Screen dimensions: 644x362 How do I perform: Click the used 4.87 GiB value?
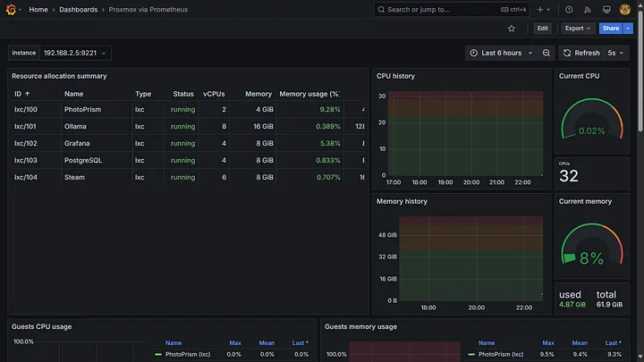[x=572, y=305]
